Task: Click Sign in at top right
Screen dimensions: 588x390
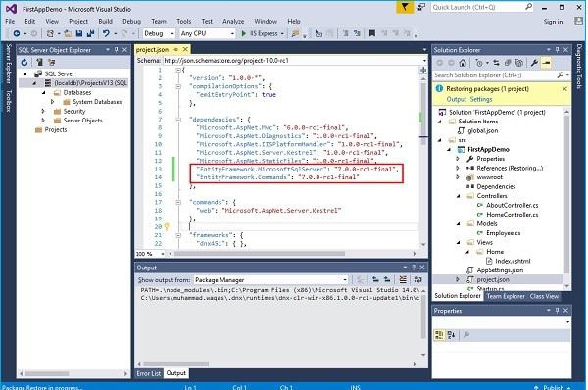Action: [x=553, y=22]
